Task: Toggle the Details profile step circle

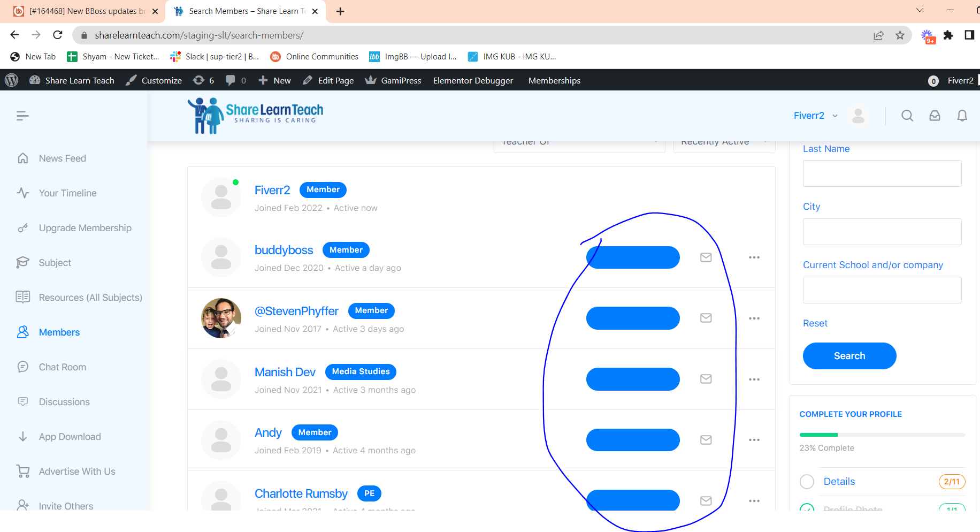Action: [807, 482]
